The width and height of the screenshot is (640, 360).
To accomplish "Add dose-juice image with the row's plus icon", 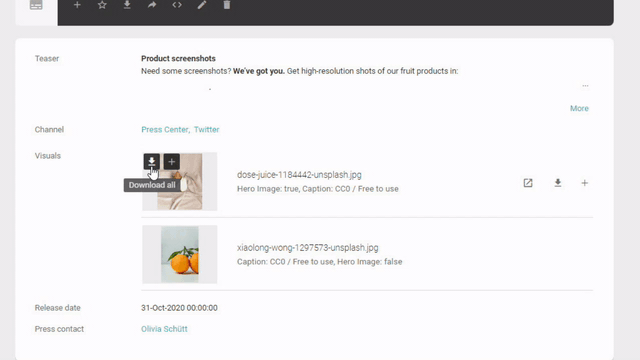I will (x=584, y=183).
